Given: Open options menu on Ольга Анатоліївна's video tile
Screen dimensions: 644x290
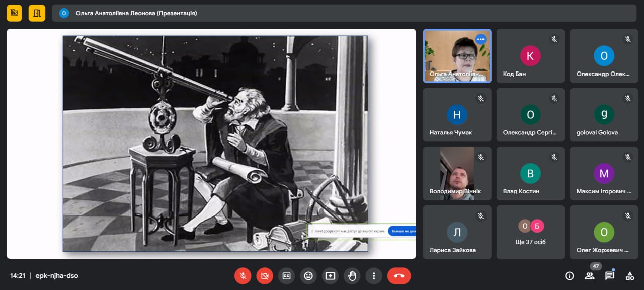Looking at the screenshot, I should 481,39.
